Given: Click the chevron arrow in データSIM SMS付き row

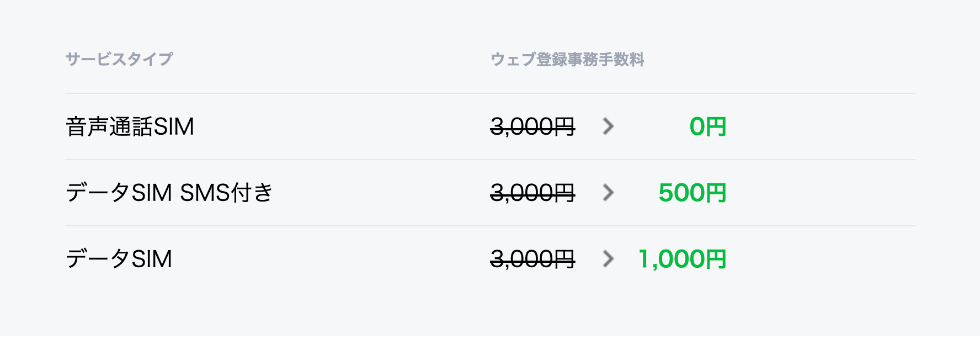Looking at the screenshot, I should click(x=608, y=193).
